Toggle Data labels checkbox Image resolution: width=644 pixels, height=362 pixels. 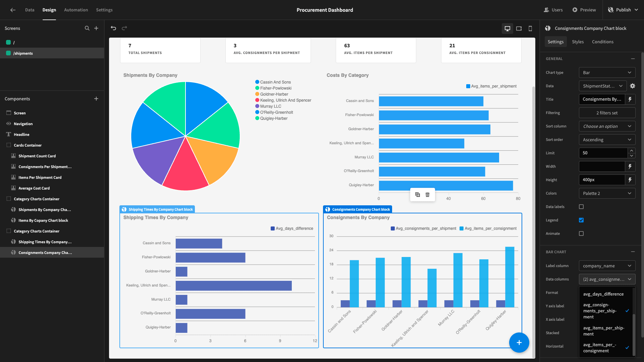click(581, 207)
